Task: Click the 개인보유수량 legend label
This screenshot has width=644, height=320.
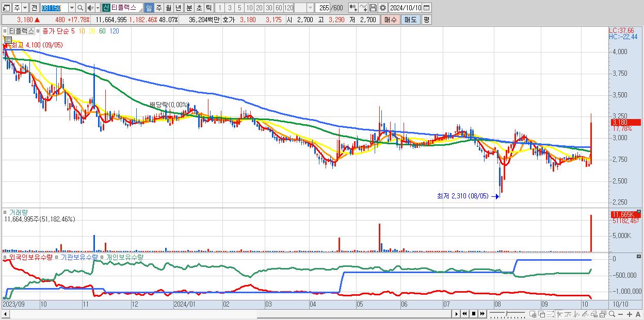Action: [x=124, y=257]
